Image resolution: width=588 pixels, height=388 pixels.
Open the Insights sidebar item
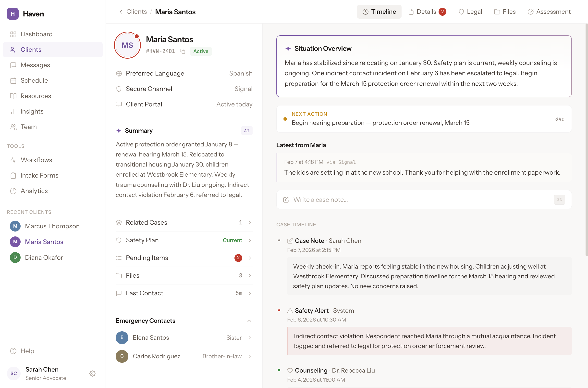point(32,111)
